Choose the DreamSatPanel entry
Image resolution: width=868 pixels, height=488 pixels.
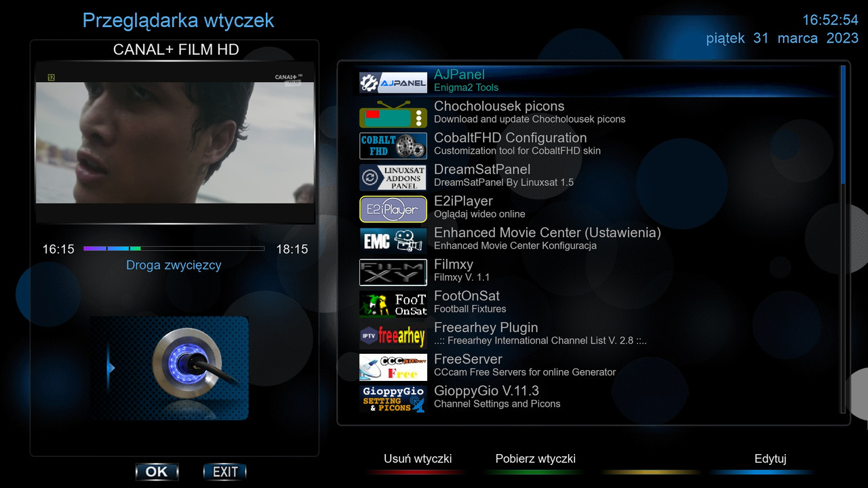click(x=482, y=169)
